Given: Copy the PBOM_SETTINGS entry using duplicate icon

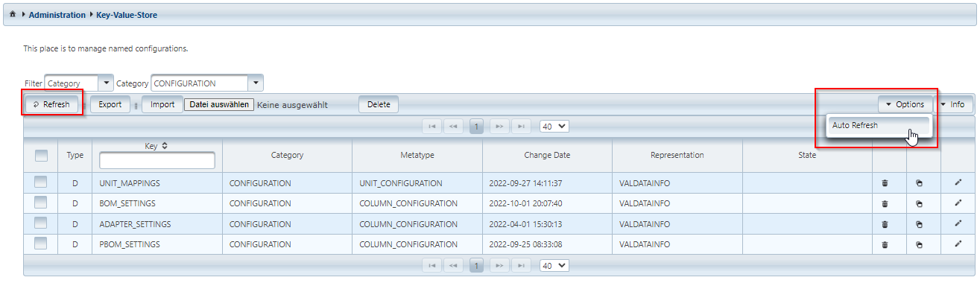Looking at the screenshot, I should [919, 244].
